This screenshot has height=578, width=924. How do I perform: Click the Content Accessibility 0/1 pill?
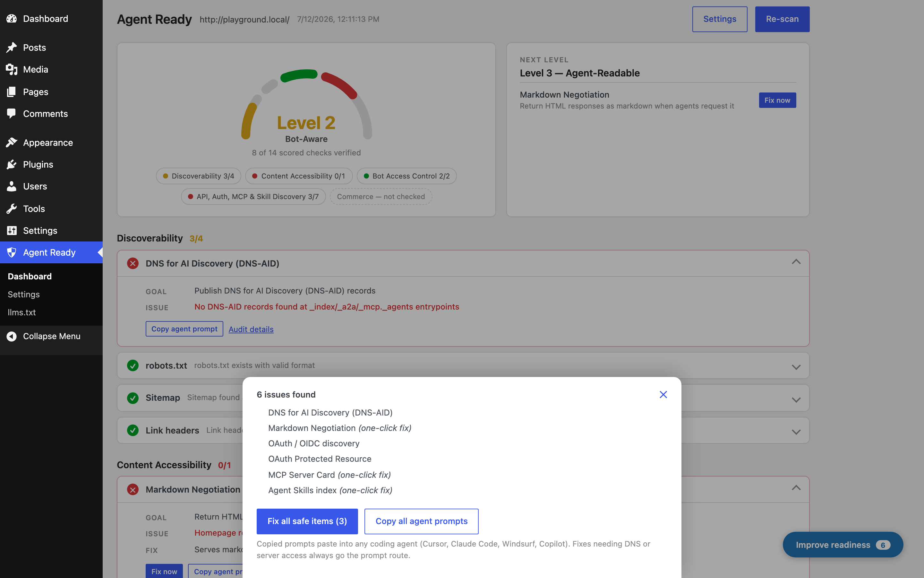point(299,176)
